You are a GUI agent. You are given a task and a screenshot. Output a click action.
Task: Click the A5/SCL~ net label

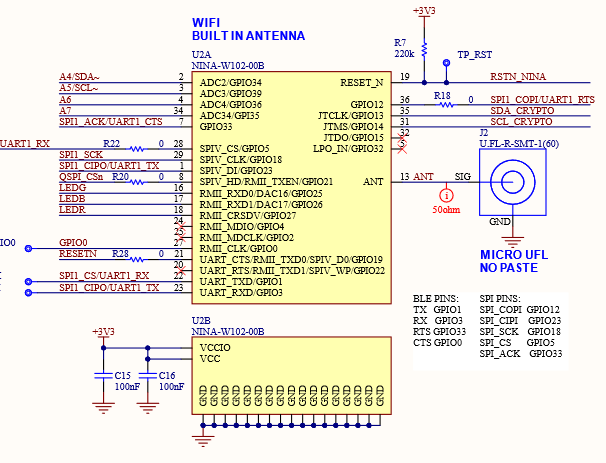click(x=79, y=88)
